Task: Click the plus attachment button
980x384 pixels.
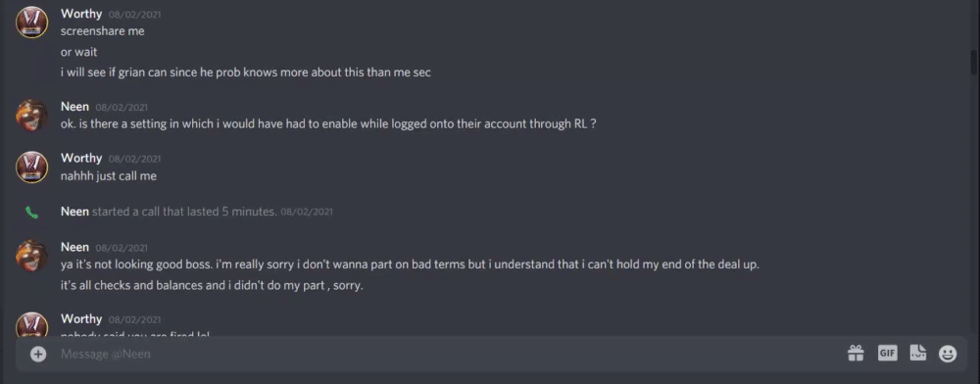Action: point(38,354)
